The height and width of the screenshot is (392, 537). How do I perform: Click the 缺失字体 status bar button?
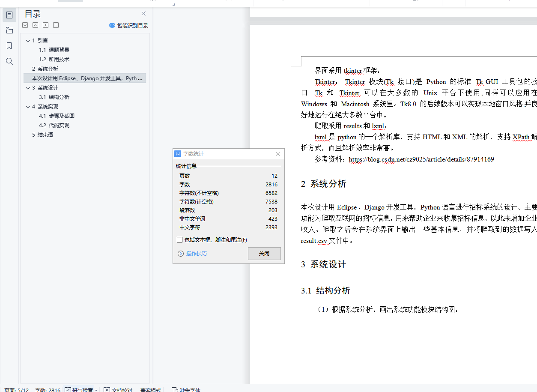coord(186,390)
